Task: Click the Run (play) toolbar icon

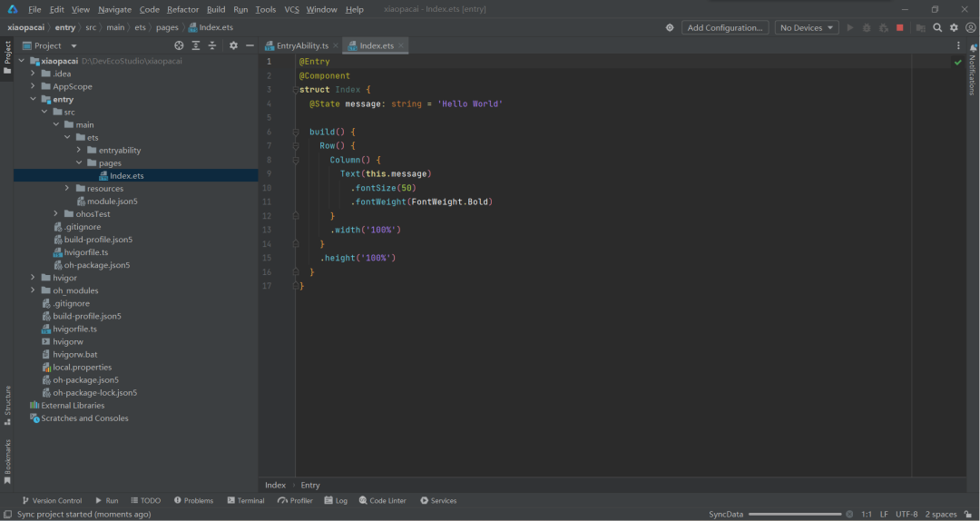Action: click(849, 27)
